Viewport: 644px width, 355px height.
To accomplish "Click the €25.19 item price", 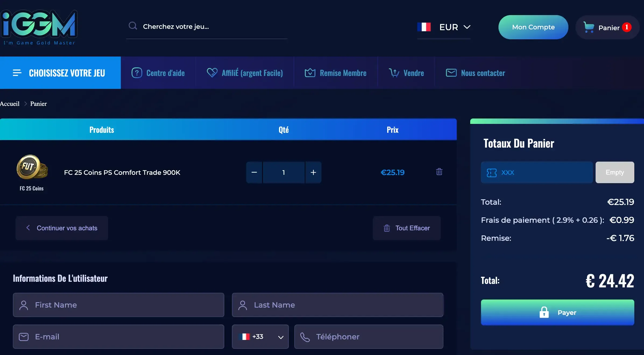I will tap(392, 172).
